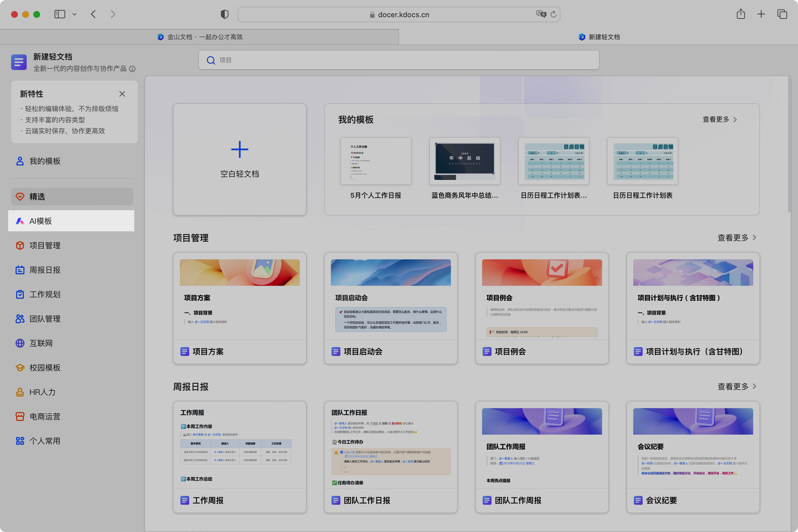798x532 pixels.
Task: Open sidebar dropdown arrow in Safari toolbar
Action: click(x=74, y=14)
